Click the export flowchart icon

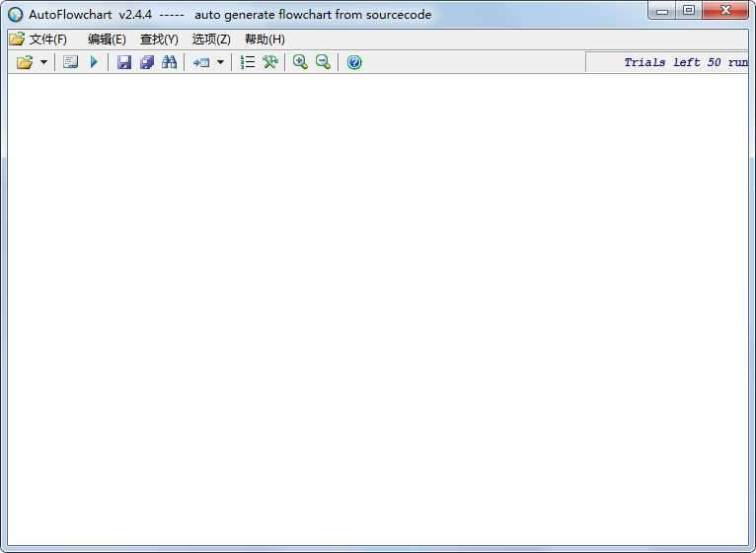point(201,62)
